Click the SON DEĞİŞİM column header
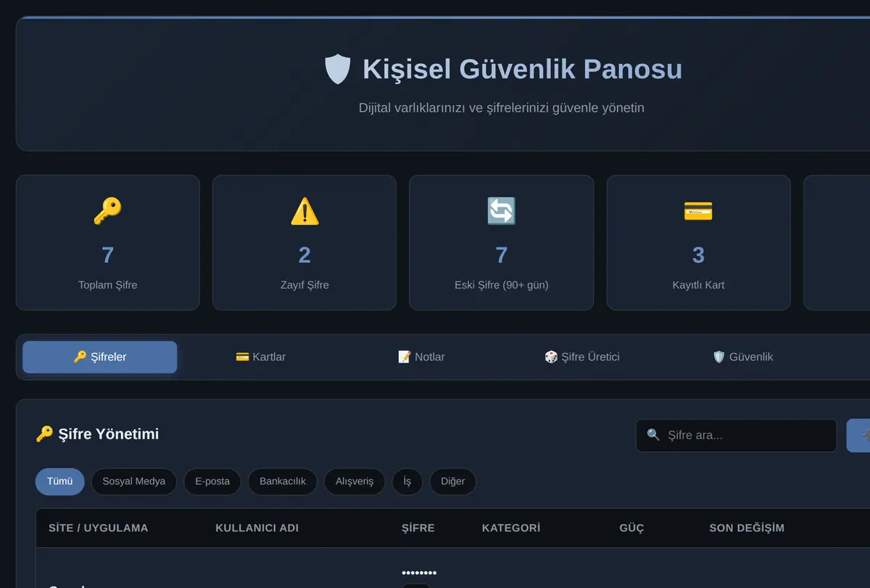Image resolution: width=870 pixels, height=588 pixels. pos(747,528)
